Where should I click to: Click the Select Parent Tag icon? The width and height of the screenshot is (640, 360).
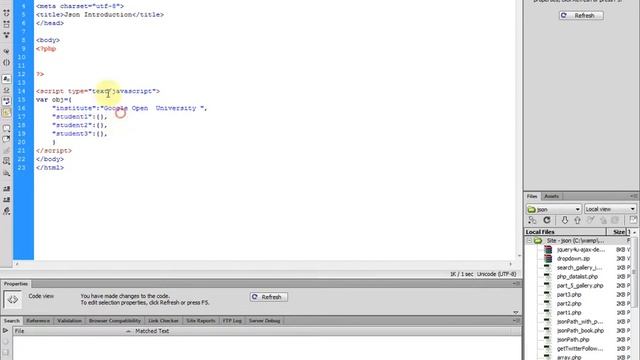pyautogui.click(x=7, y=51)
